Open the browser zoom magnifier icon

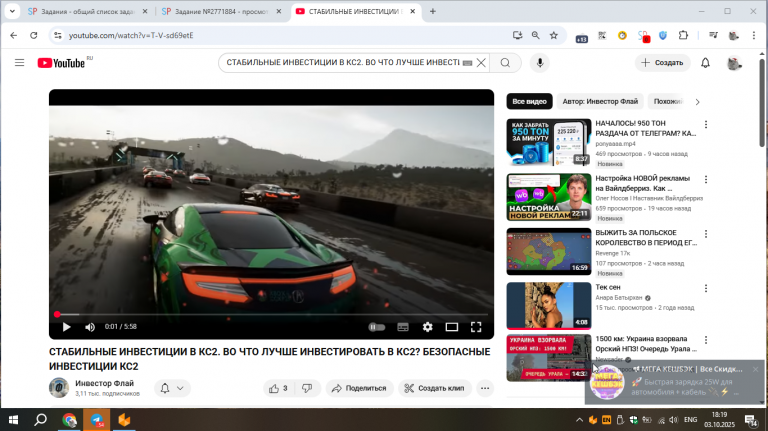point(535,35)
